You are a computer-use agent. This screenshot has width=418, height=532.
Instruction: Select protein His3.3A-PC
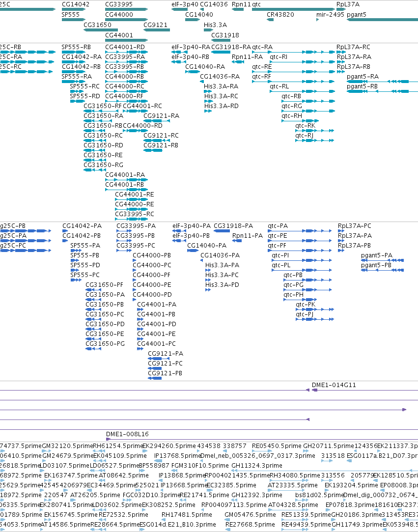pyautogui.click(x=222, y=275)
